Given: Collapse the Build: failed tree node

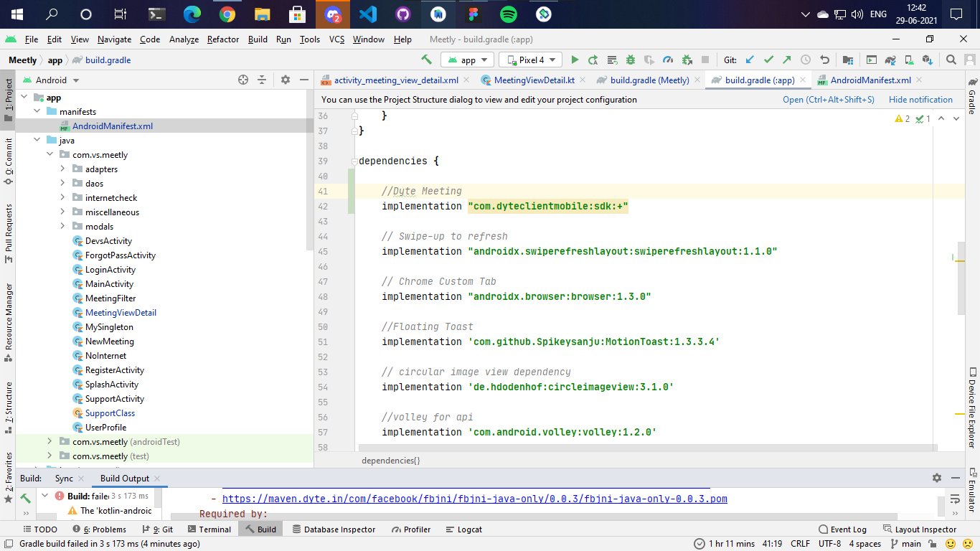Looking at the screenshot, I should click(x=45, y=496).
